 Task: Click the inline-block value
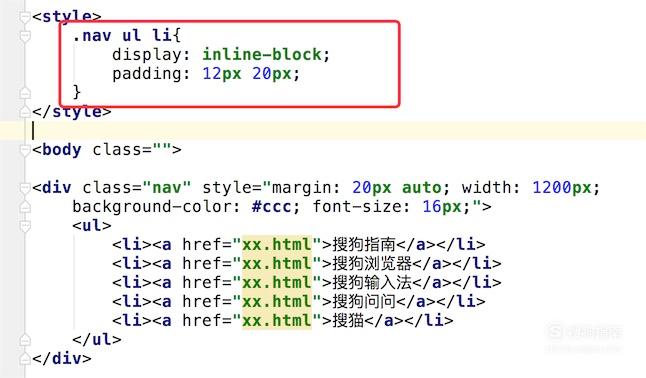(x=262, y=54)
